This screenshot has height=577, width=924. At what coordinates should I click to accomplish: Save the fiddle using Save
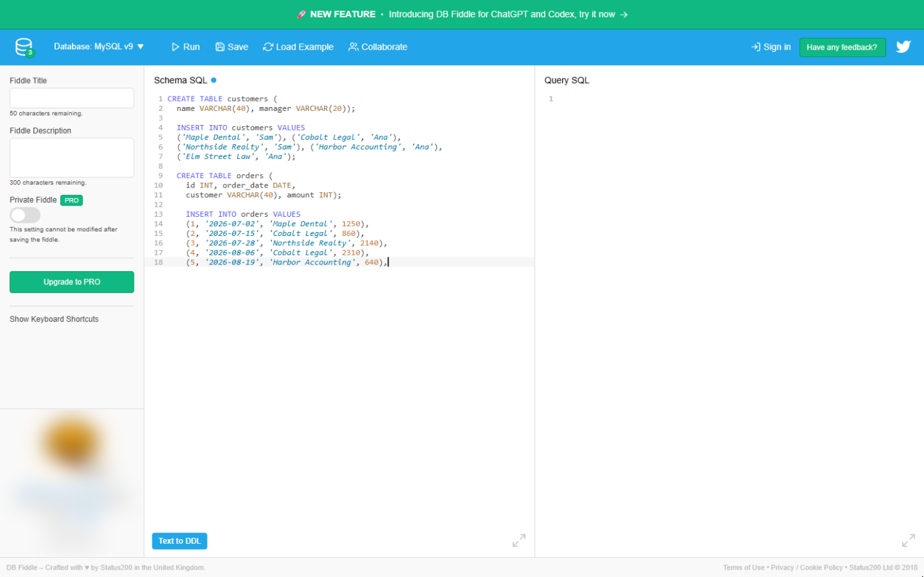click(x=231, y=47)
